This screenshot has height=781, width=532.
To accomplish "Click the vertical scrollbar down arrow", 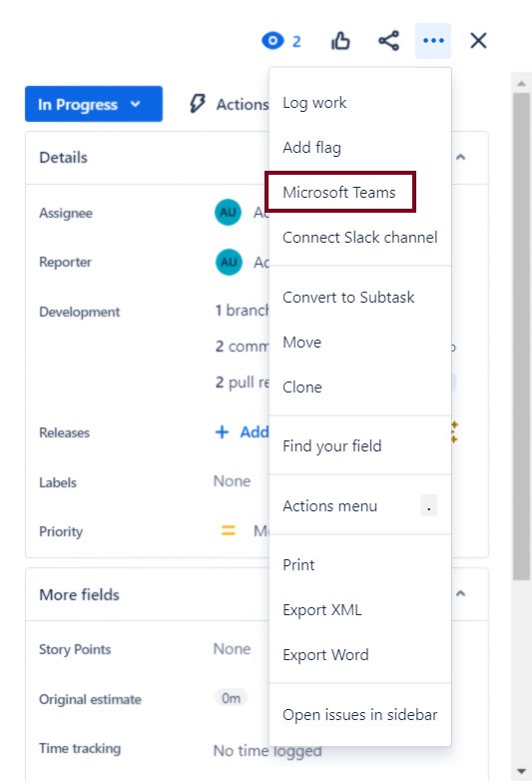I will (521, 771).
